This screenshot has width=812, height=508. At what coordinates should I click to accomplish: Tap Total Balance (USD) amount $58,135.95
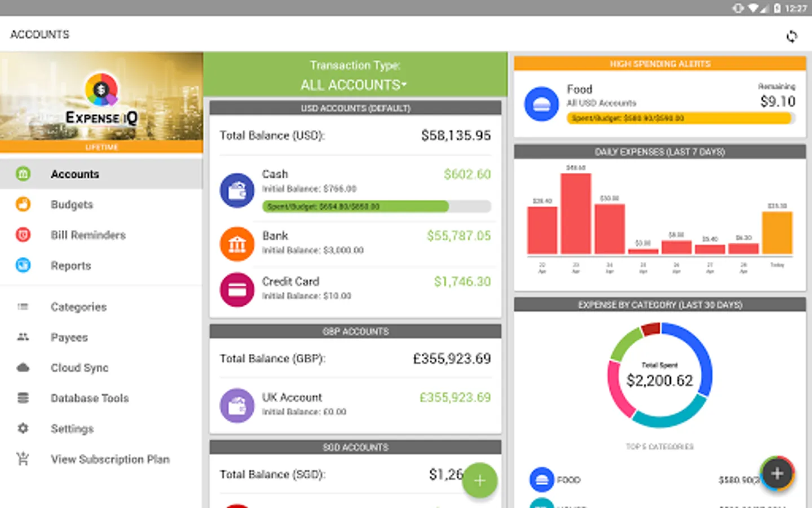(x=456, y=135)
